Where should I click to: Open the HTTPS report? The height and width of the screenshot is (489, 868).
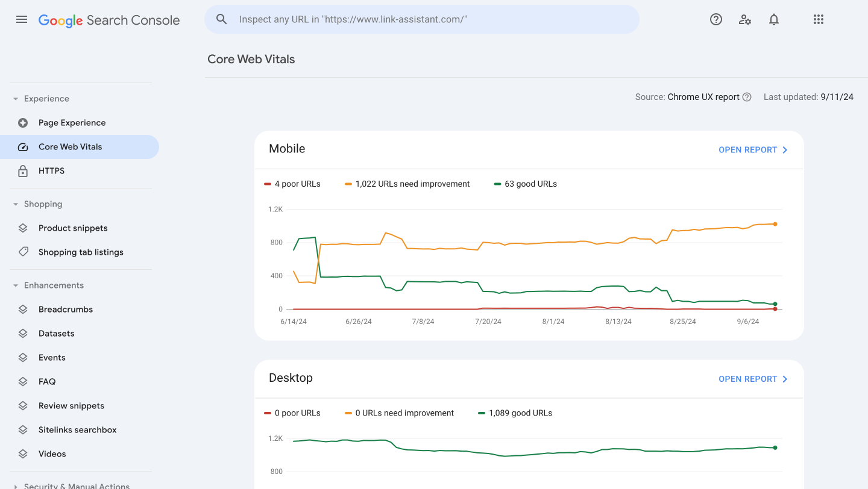[80, 171]
